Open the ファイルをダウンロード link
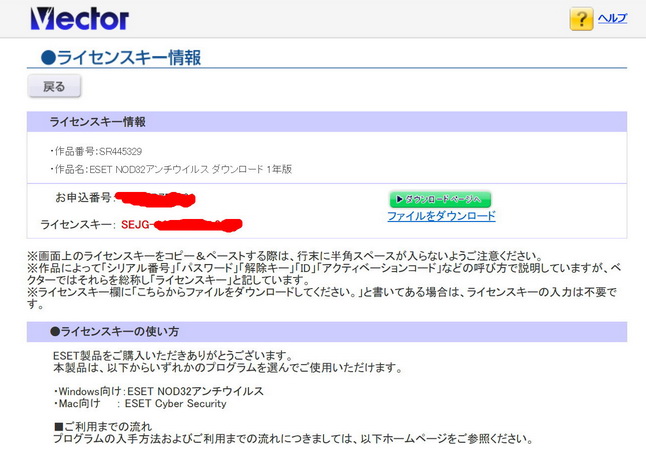 441,216
